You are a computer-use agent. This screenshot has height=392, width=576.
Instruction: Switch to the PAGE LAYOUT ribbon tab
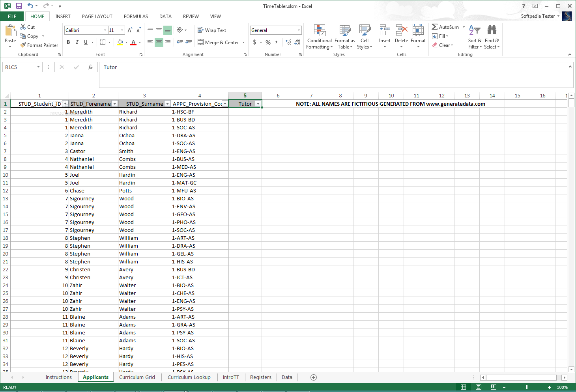pos(97,16)
